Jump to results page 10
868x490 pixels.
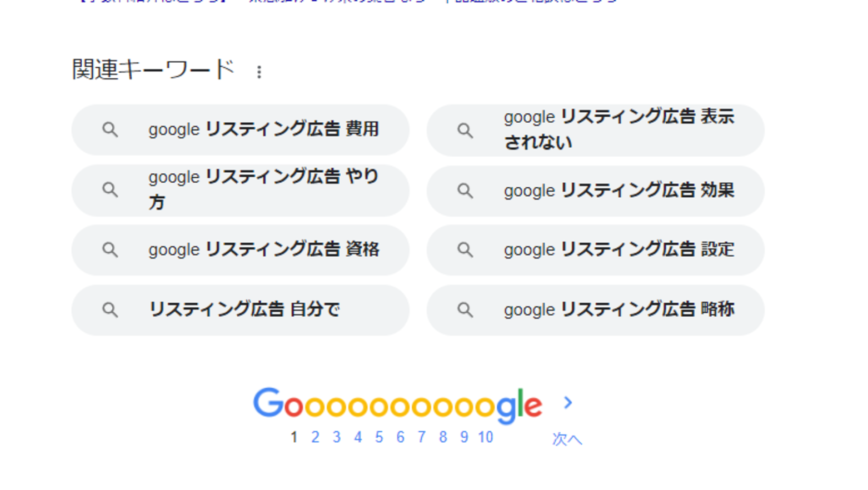click(485, 438)
